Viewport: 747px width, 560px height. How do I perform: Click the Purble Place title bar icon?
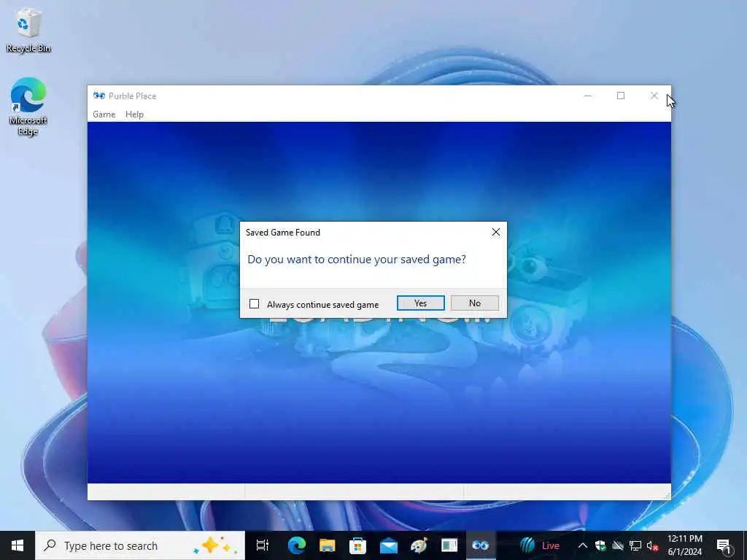(x=99, y=96)
